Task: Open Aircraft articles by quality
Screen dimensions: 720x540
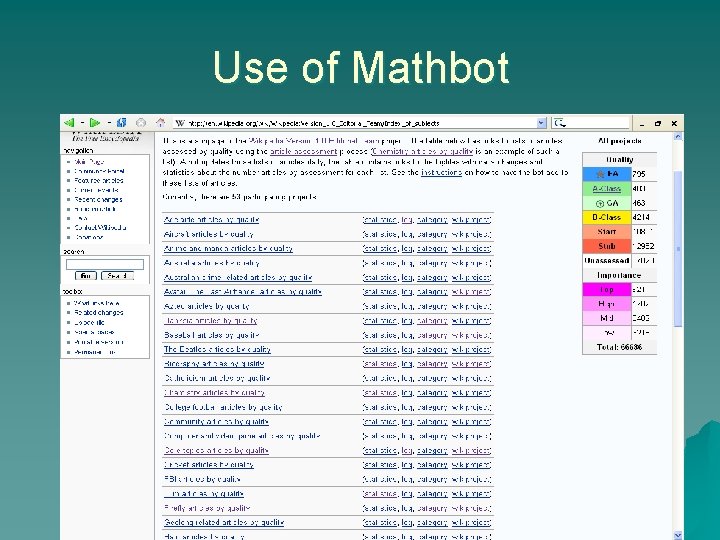Action: pos(208,234)
